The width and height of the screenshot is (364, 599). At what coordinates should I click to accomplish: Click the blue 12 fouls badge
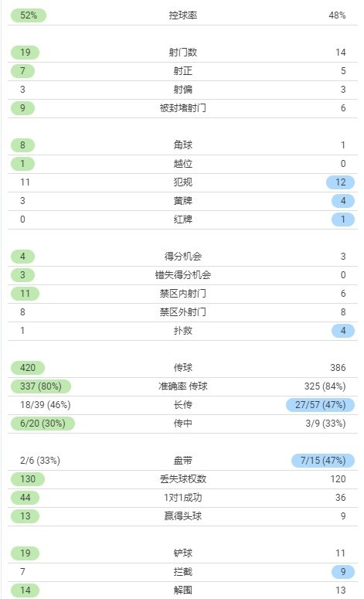pyautogui.click(x=340, y=182)
